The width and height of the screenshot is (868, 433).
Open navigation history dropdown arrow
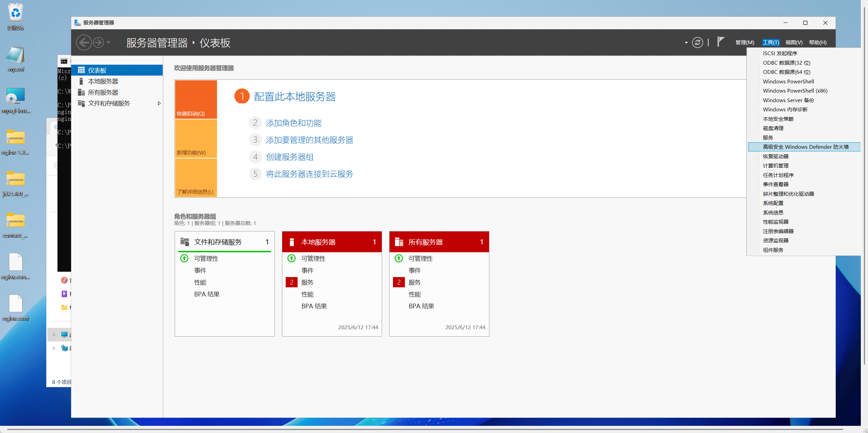[109, 43]
